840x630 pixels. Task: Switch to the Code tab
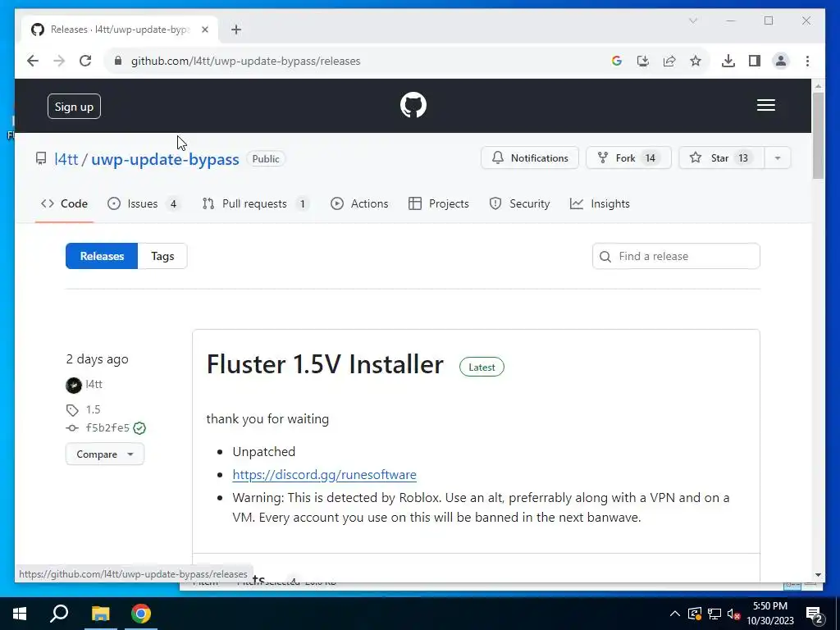pos(64,203)
